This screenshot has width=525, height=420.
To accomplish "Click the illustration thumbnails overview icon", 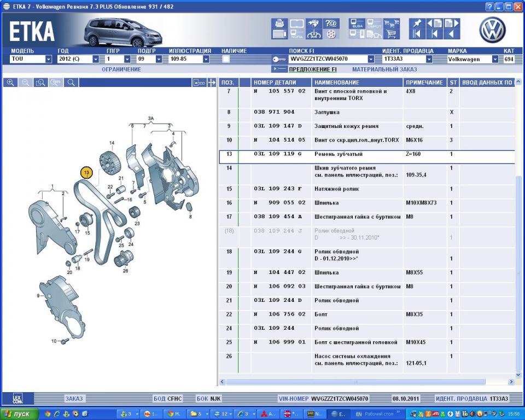I will [x=199, y=83].
